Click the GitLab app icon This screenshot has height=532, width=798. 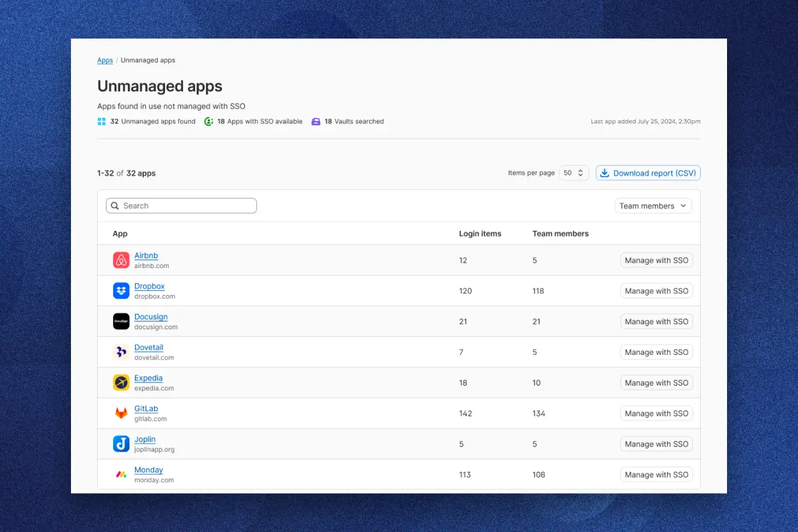point(121,413)
